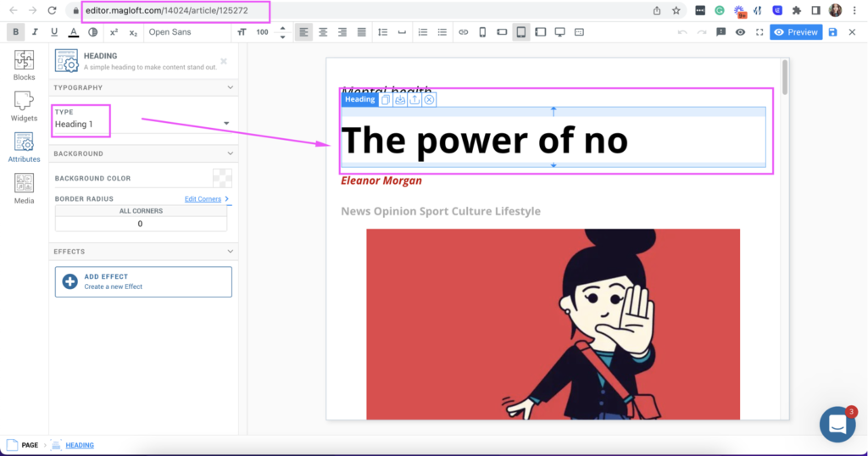Close the editor with X icon
868x456 pixels.
coord(852,32)
